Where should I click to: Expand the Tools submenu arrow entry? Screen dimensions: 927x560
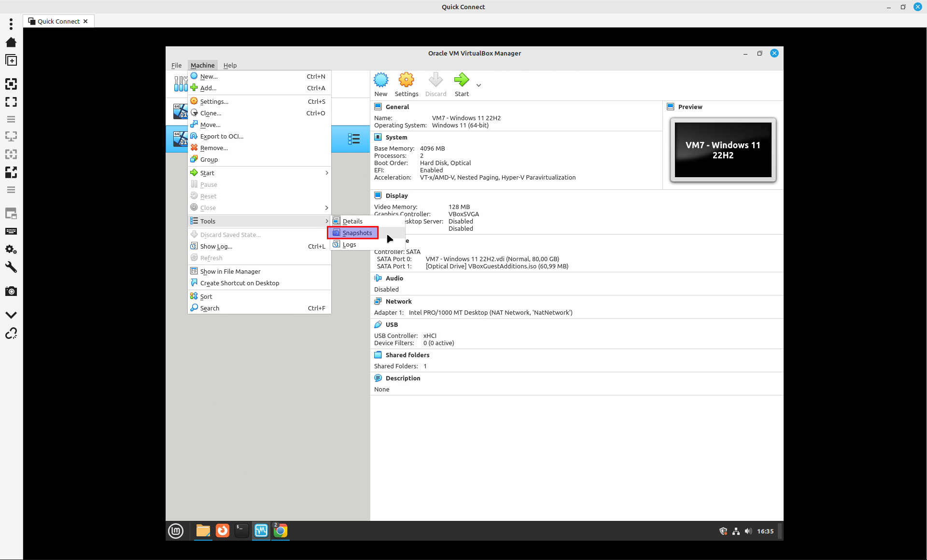[x=259, y=221]
